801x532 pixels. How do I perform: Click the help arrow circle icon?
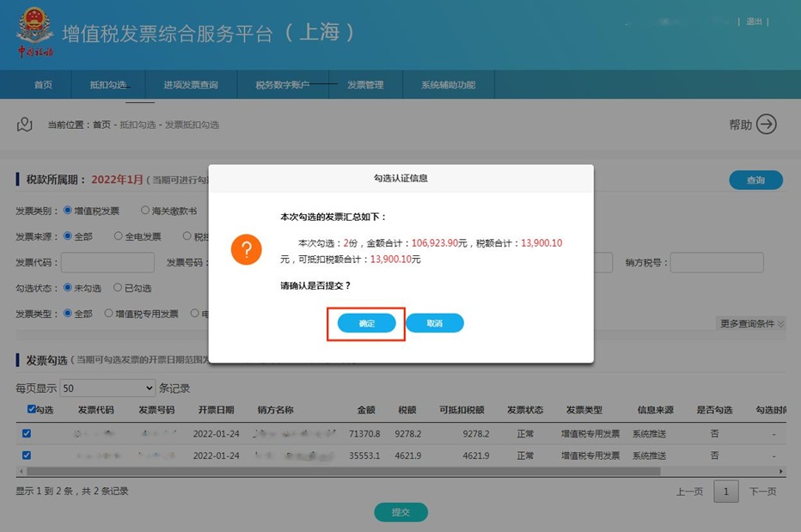766,125
